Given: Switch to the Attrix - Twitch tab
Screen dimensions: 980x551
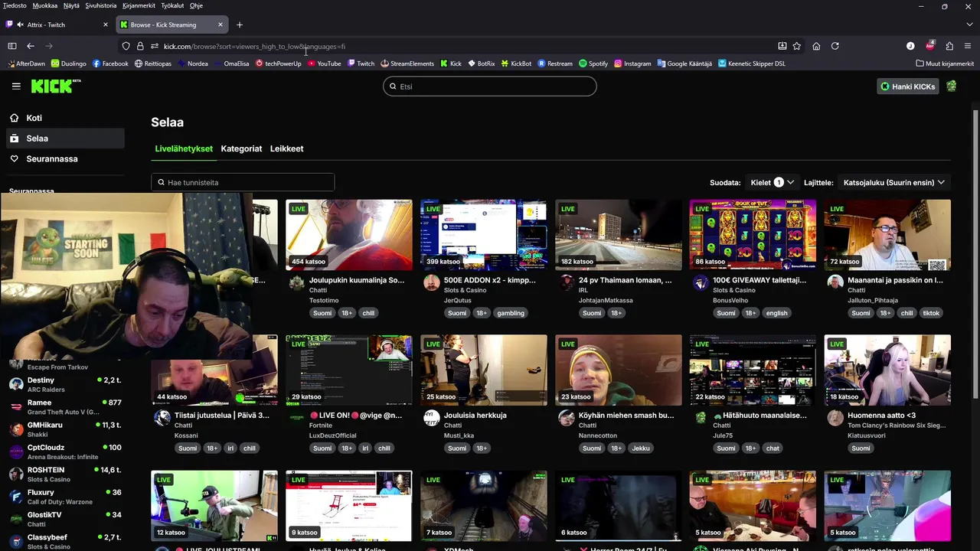Looking at the screenshot, I should click(57, 24).
